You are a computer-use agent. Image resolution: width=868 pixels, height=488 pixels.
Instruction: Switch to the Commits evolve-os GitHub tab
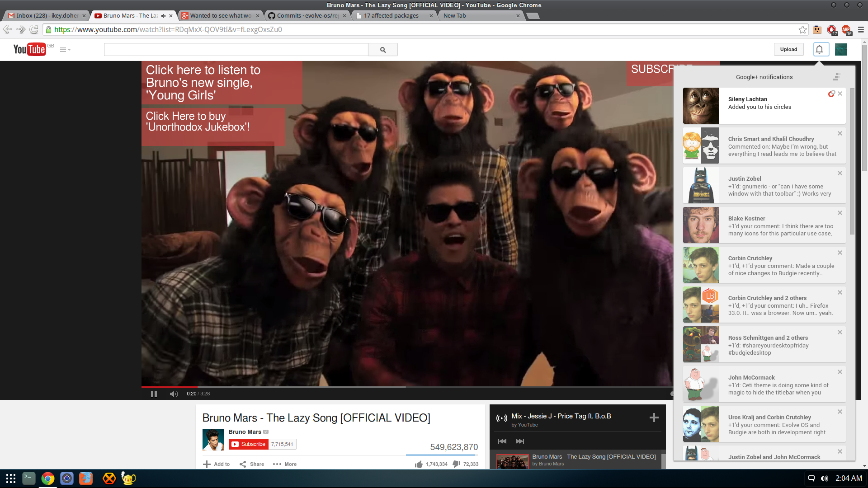tap(307, 15)
